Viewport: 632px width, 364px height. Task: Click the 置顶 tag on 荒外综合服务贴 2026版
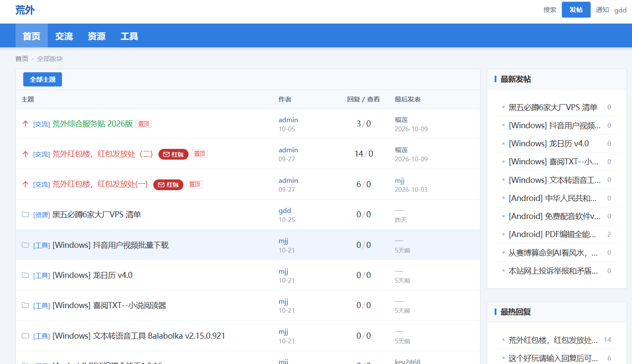(x=144, y=124)
